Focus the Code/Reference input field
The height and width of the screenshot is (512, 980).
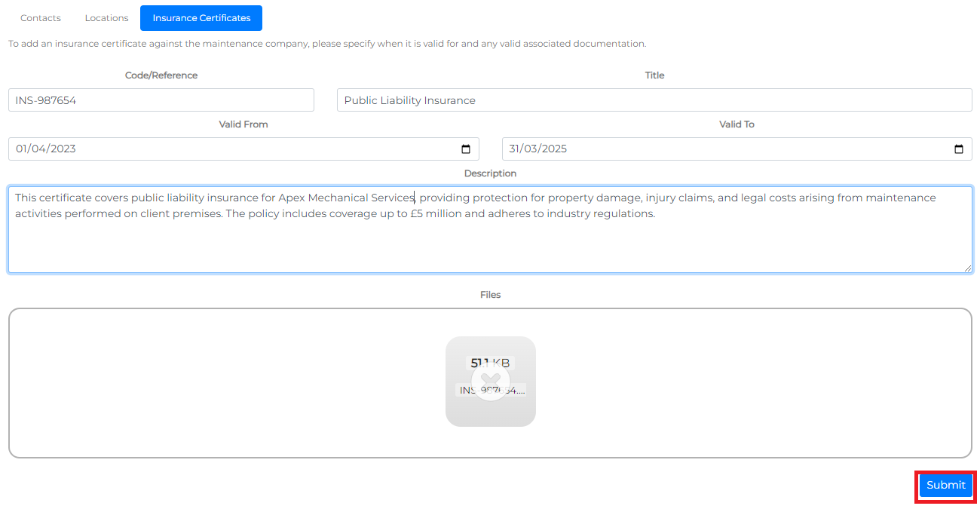point(161,100)
